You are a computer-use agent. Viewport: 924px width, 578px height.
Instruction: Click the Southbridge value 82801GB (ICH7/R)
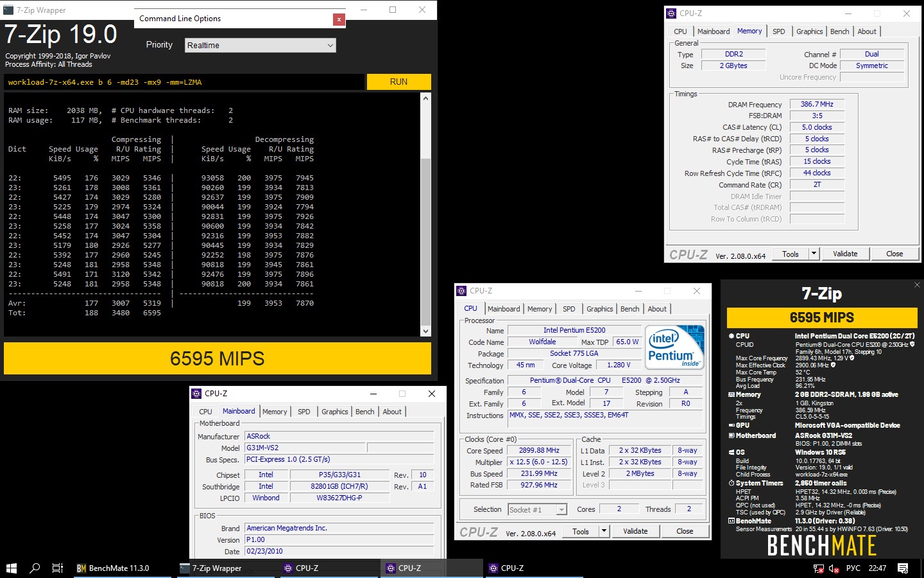point(339,486)
